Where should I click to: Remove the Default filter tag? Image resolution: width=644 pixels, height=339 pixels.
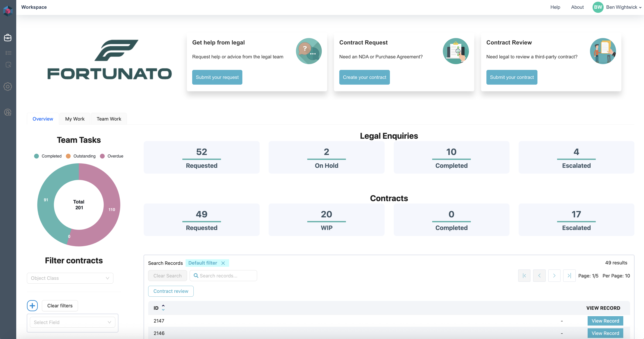(223, 263)
